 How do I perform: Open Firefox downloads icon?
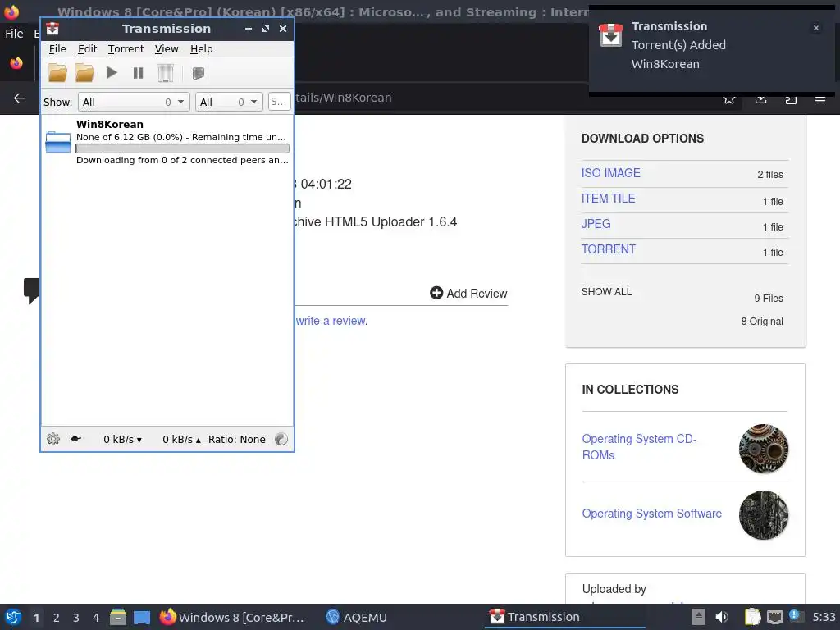[x=760, y=99]
